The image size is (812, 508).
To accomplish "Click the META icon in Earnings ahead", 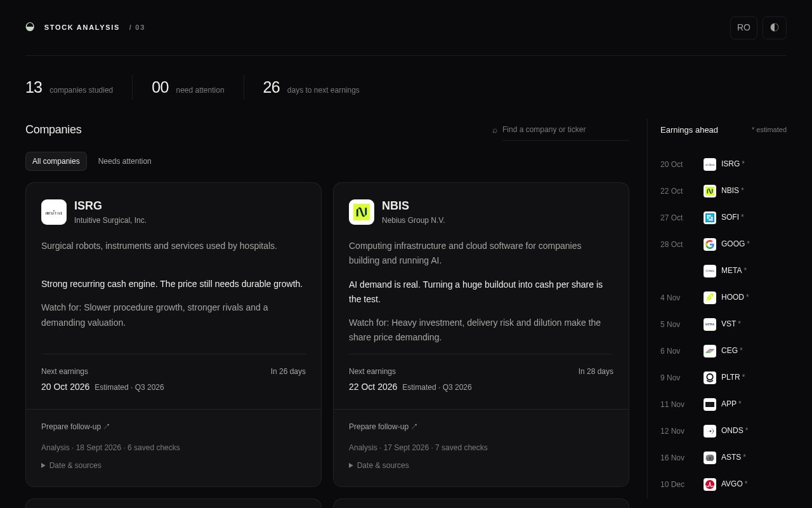I will point(710,271).
